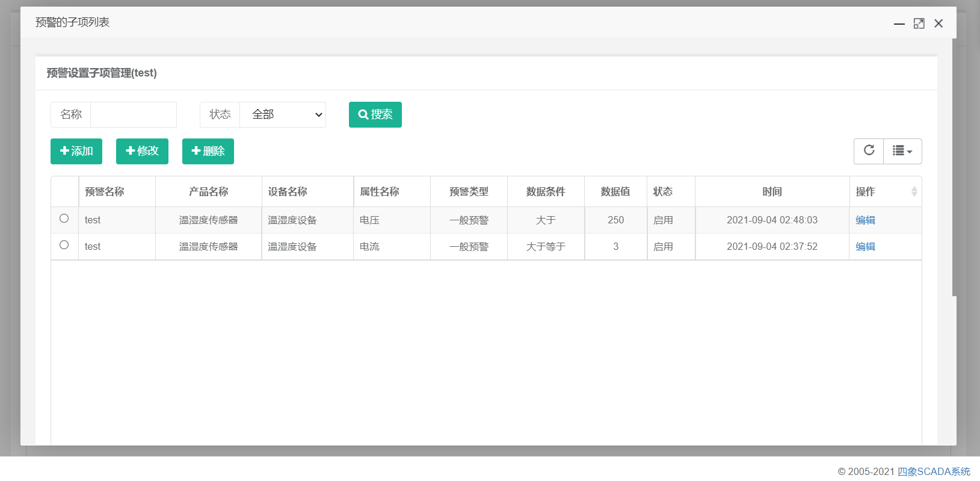Select the radio button for 电压 row
The image size is (980, 481).
tap(64, 219)
